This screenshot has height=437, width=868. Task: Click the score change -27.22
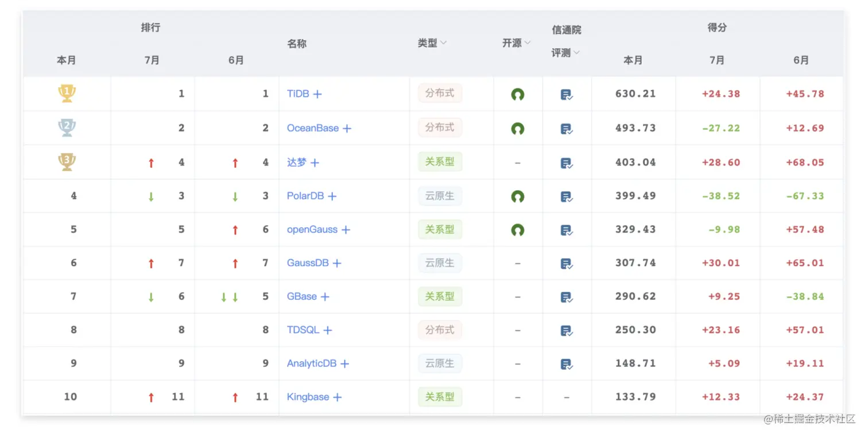click(x=721, y=128)
